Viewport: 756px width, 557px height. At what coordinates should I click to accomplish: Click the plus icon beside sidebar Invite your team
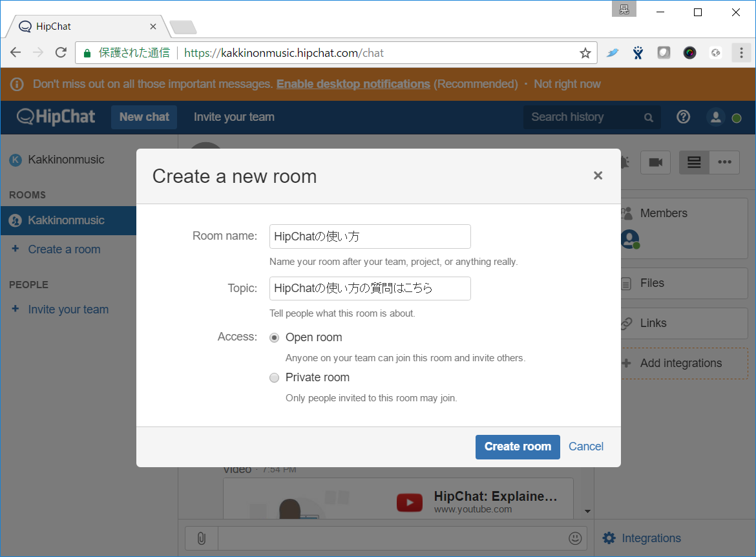[16, 308]
